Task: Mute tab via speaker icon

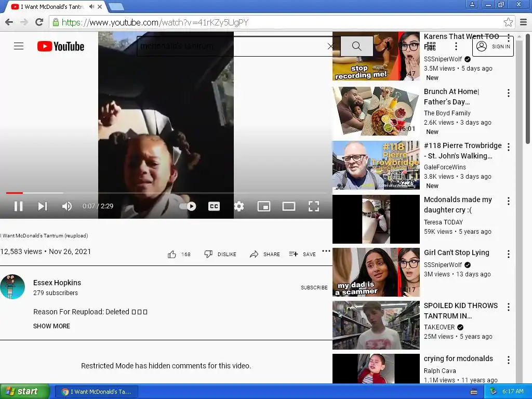Action: click(91, 6)
